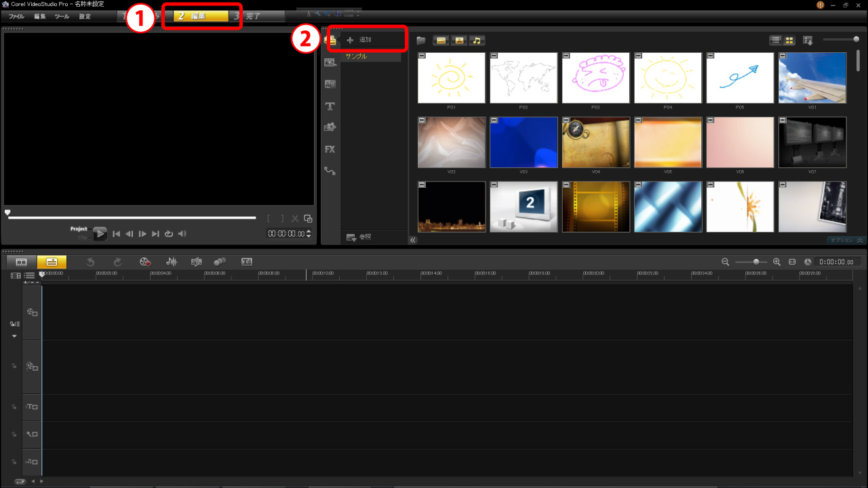Open the Title library (T icon)

[x=330, y=106]
